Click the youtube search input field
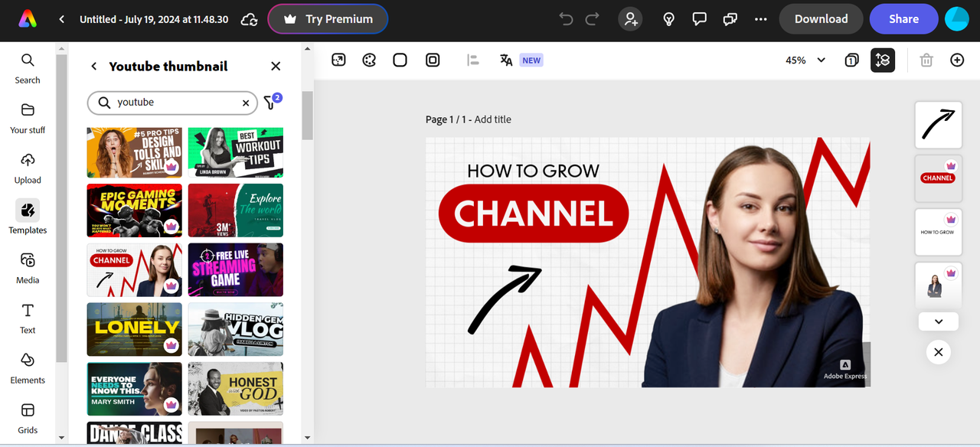 point(172,103)
